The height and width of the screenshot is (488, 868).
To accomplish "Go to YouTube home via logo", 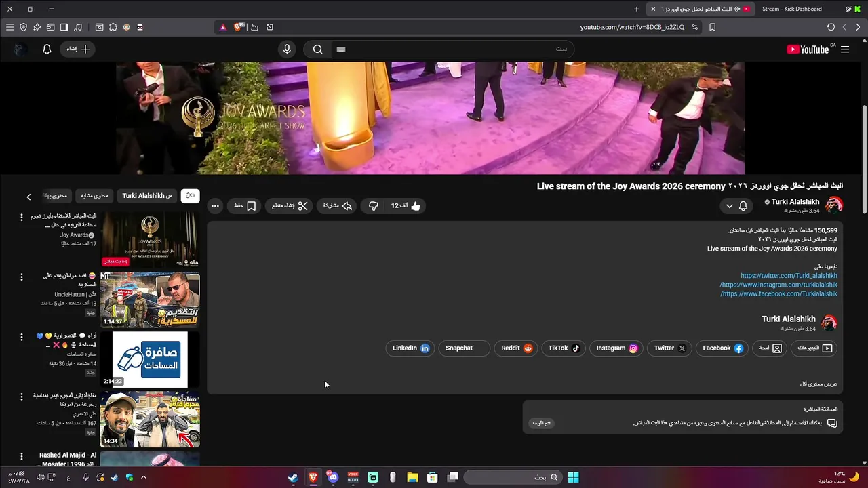I will coord(807,49).
